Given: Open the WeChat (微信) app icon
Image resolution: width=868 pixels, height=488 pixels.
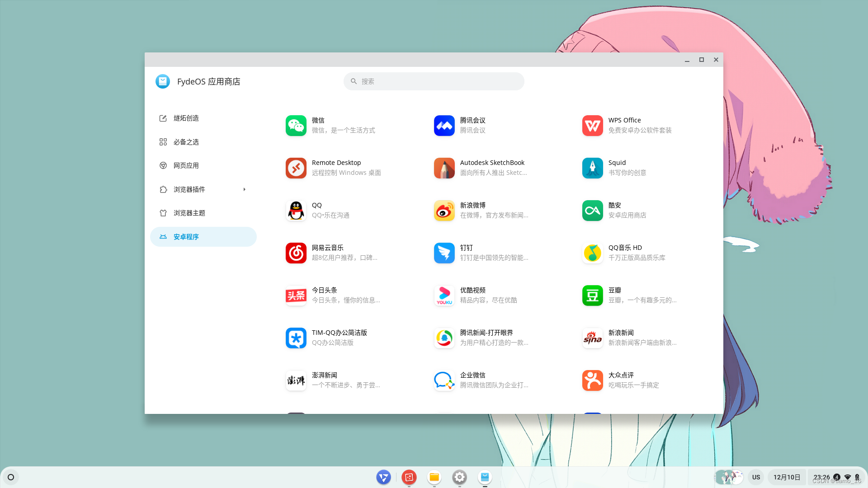Looking at the screenshot, I should [296, 126].
